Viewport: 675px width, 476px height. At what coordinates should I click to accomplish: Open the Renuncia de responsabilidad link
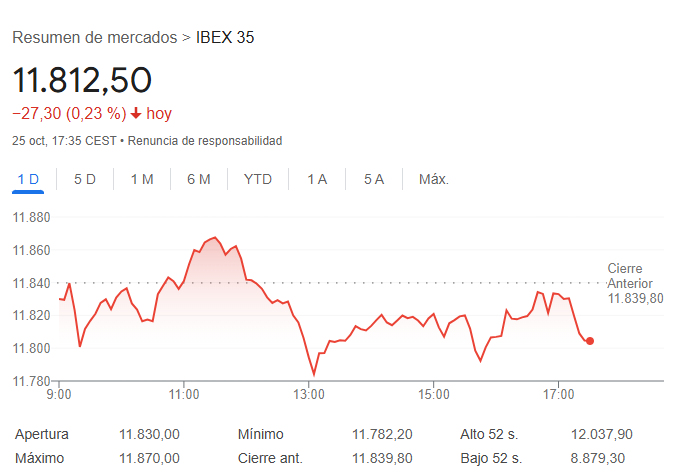point(205,141)
